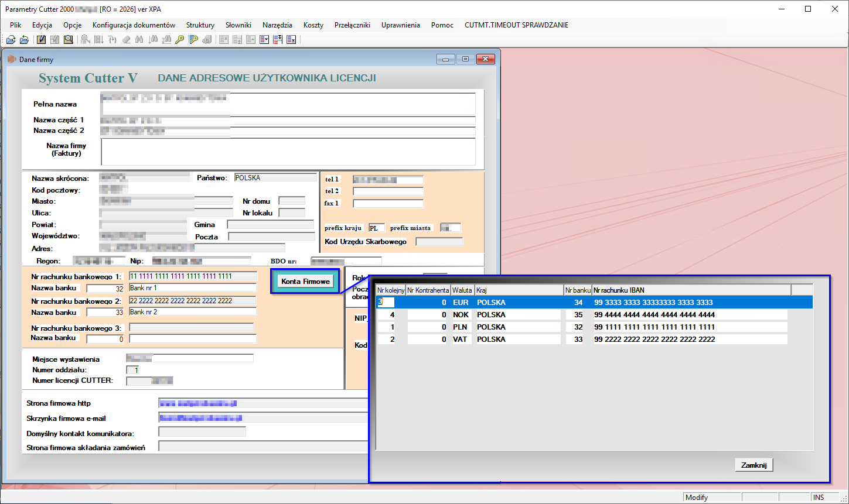Click the Bank nr 1 name field
849x504 pixels.
(x=193, y=288)
